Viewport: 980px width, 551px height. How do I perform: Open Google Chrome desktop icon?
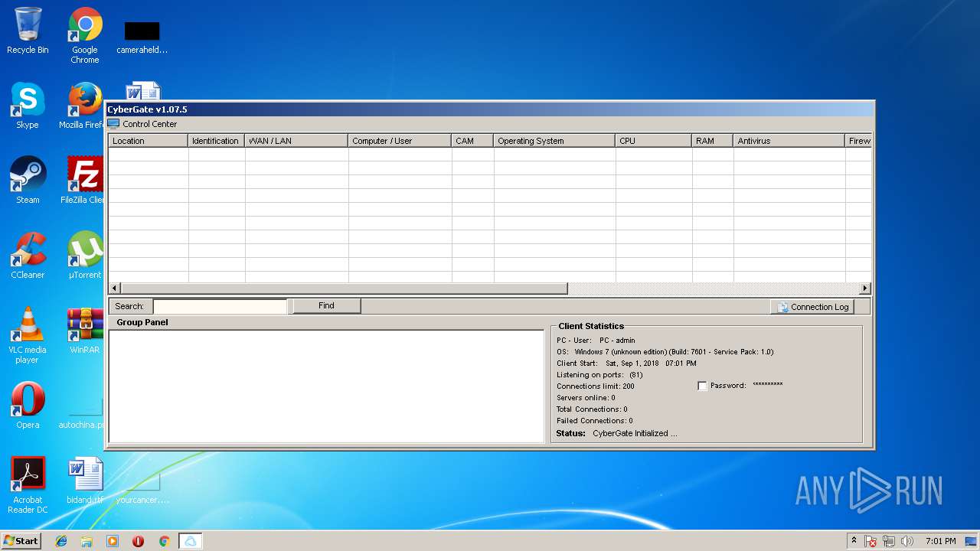pyautogui.click(x=85, y=35)
